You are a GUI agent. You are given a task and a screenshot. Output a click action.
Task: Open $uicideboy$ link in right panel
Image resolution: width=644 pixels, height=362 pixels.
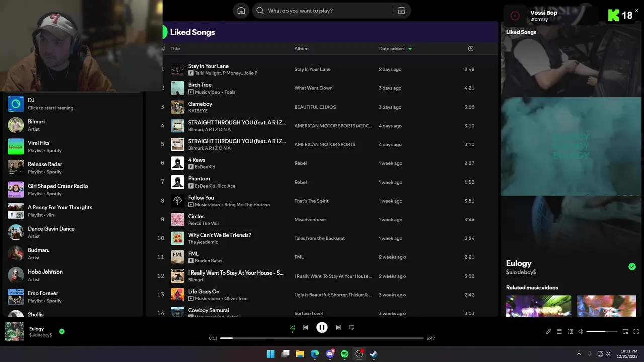521,272
